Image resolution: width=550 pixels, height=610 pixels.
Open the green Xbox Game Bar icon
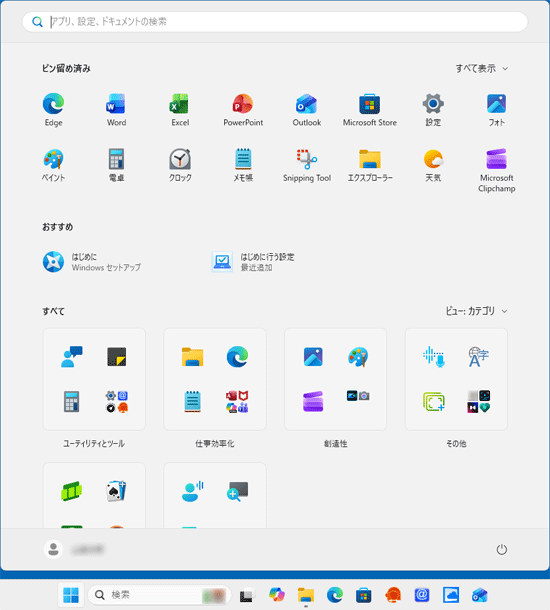click(72, 491)
